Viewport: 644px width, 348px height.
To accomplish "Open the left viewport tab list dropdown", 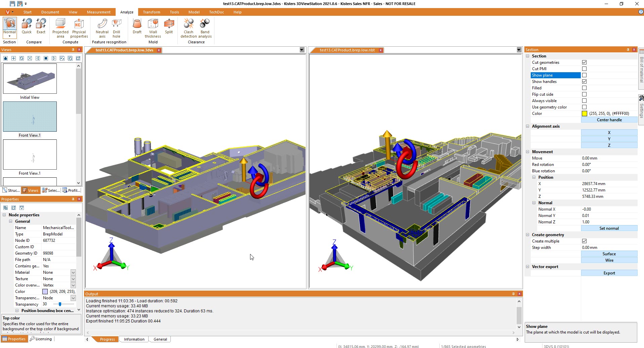I will [x=301, y=50].
